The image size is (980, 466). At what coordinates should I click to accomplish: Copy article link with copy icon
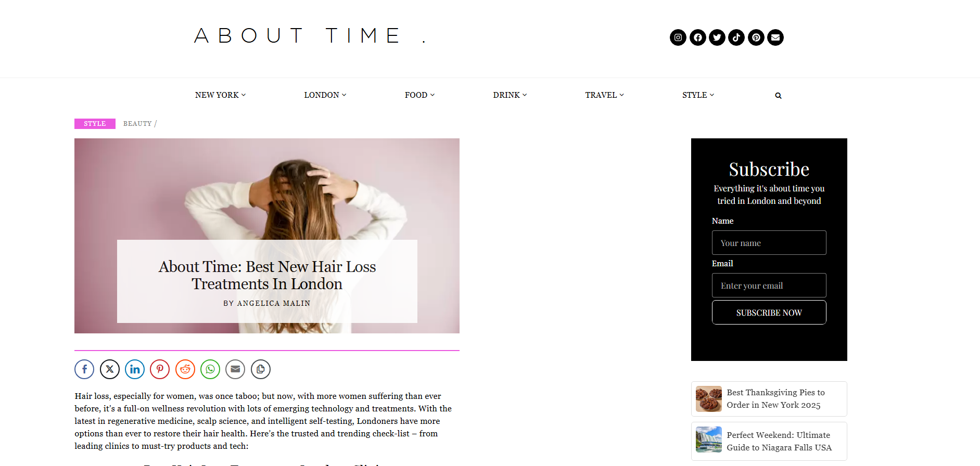[261, 369]
